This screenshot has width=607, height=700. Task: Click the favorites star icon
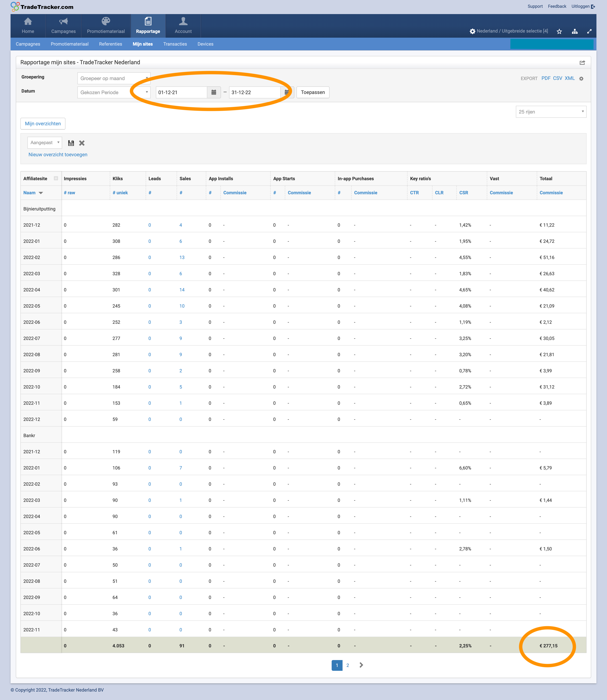(x=559, y=31)
